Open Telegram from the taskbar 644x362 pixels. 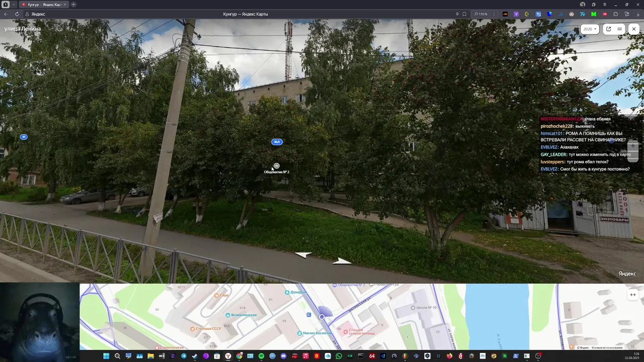[184, 356]
